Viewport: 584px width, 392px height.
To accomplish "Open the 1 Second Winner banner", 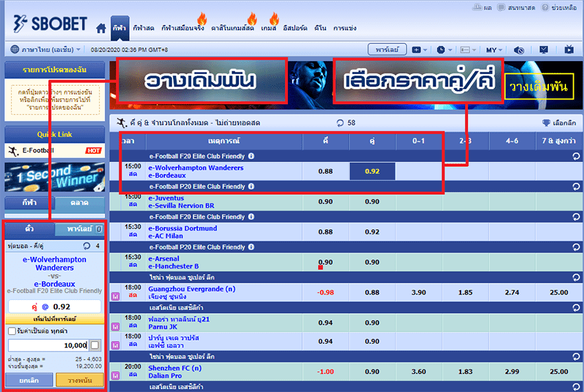I will pos(55,177).
